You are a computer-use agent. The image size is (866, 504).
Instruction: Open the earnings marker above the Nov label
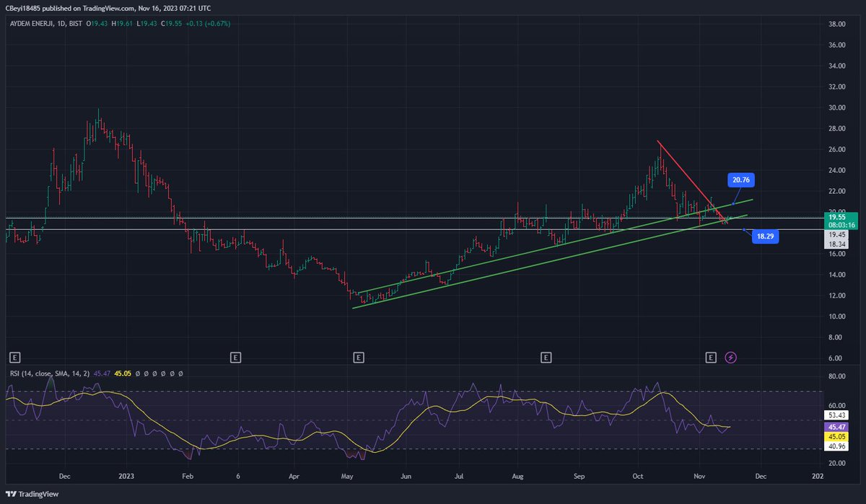[712, 357]
